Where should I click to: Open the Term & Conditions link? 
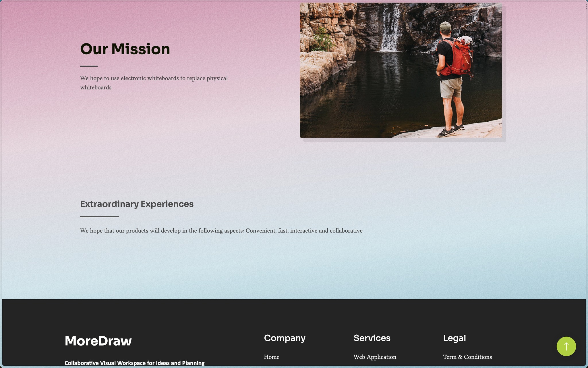click(x=467, y=357)
